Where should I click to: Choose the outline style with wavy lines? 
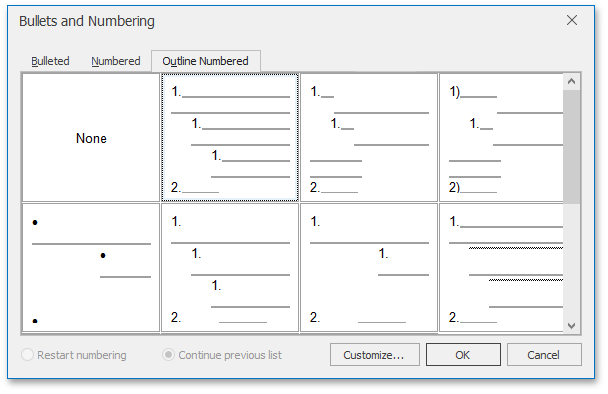(x=501, y=268)
